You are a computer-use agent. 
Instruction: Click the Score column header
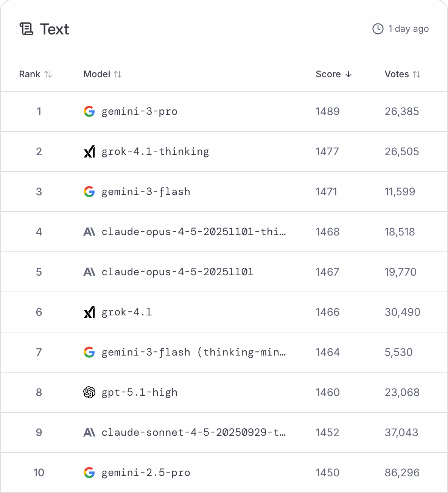pyautogui.click(x=327, y=74)
